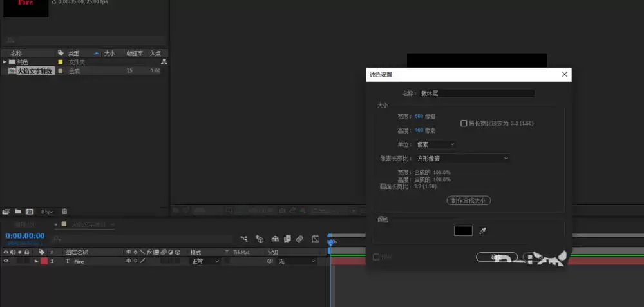
Task: Enable lock aspect ratio to 3:2 checkbox
Action: point(464,123)
